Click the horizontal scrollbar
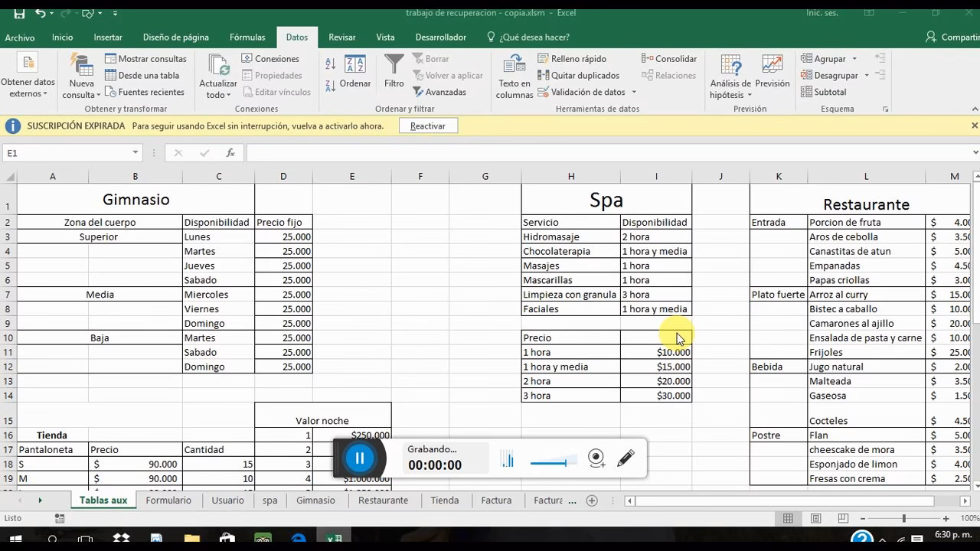The height and width of the screenshot is (551, 980). (785, 501)
